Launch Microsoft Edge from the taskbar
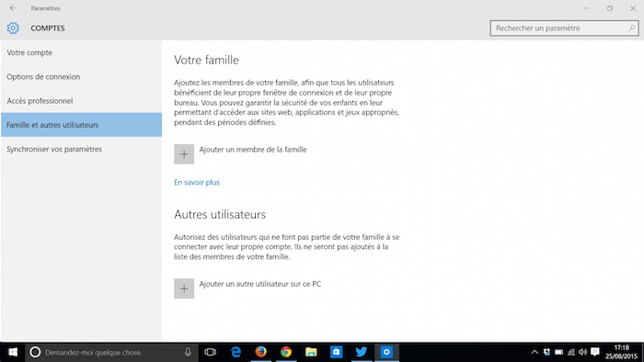Image resolution: width=644 pixels, height=362 pixels. point(236,352)
